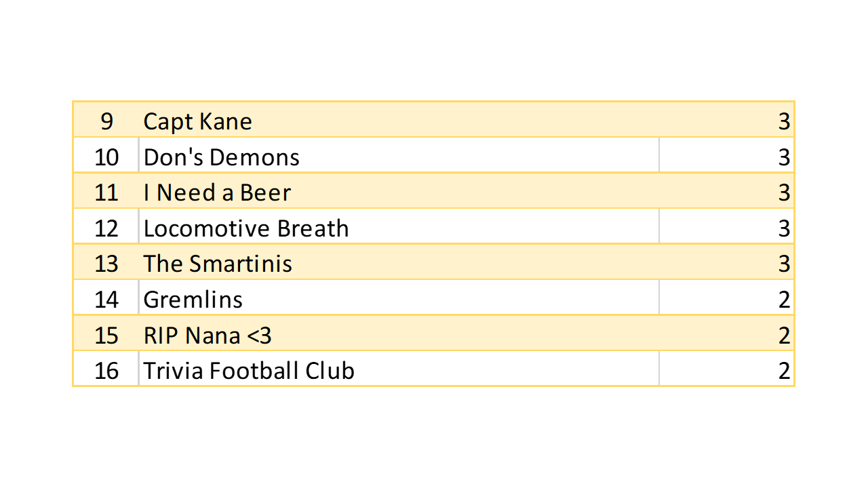
Task: Select the Gremlins team name
Action: (x=193, y=300)
